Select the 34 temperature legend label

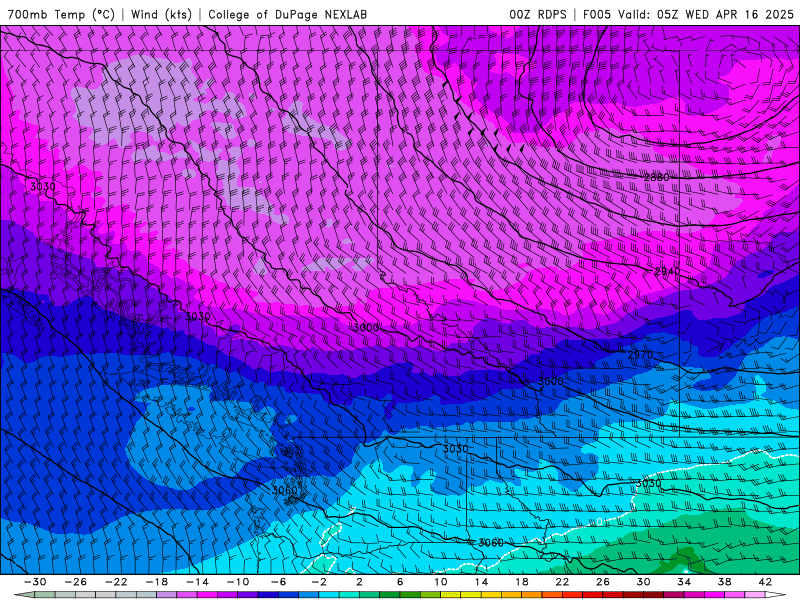684,582
